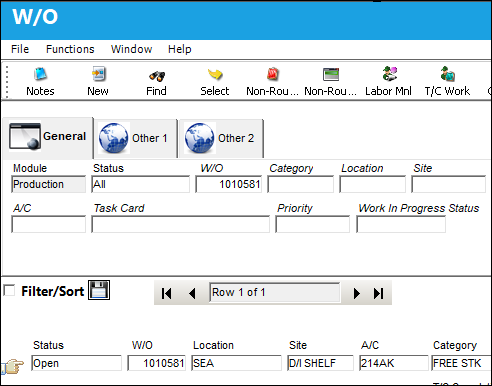Go to next row arrow
This screenshot has height=386, width=492.
[356, 293]
